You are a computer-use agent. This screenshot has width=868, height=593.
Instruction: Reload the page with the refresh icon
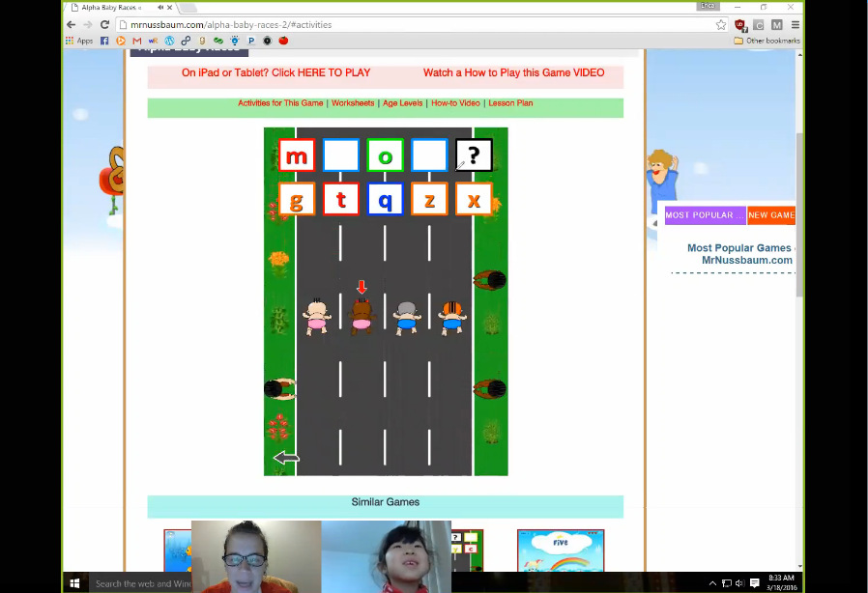(x=104, y=25)
